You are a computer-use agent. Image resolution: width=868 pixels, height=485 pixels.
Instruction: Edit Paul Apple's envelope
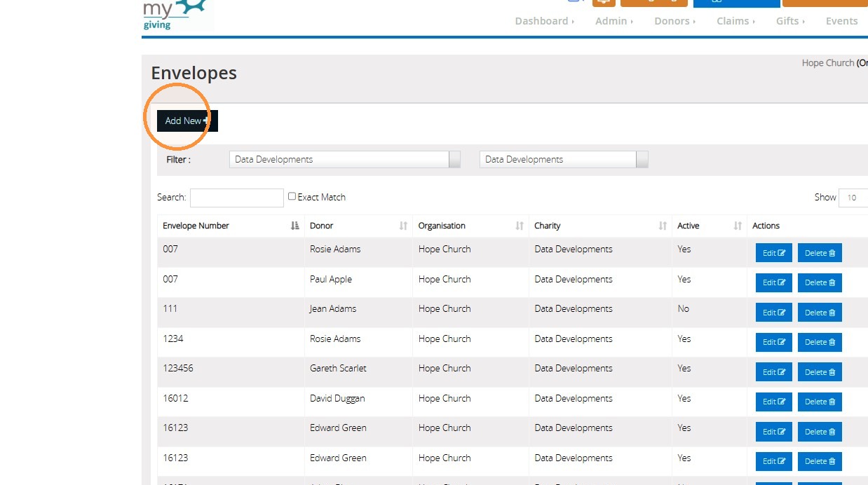[774, 282]
